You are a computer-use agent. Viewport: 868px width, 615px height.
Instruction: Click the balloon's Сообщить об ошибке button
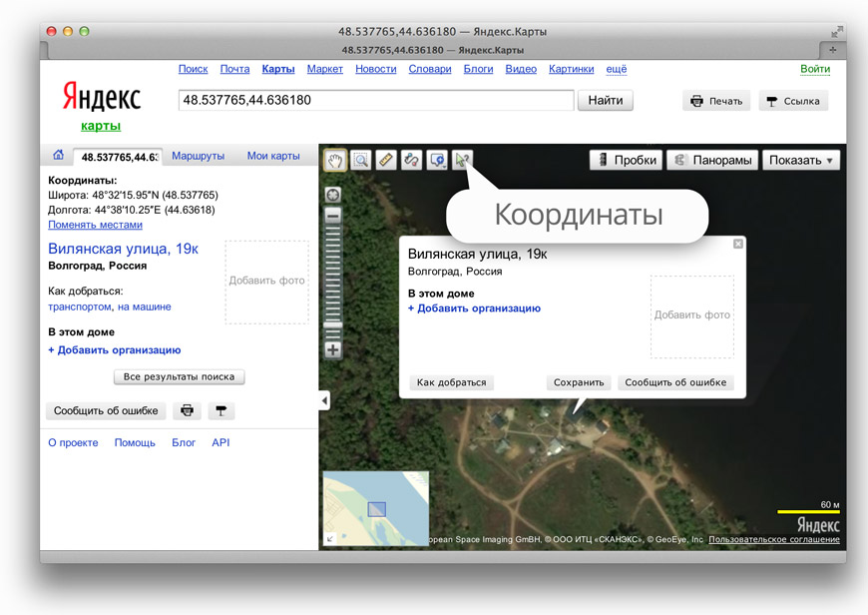pyautogui.click(x=675, y=382)
